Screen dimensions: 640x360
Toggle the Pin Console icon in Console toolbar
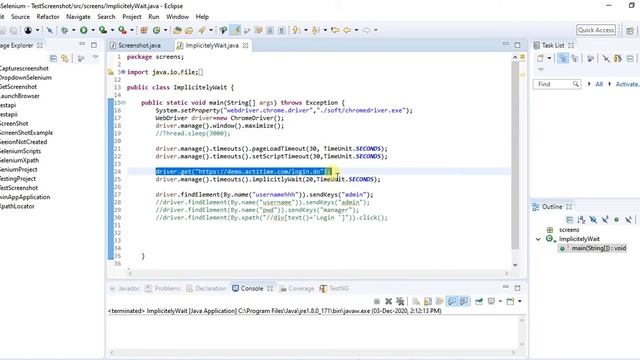[x=479, y=301]
